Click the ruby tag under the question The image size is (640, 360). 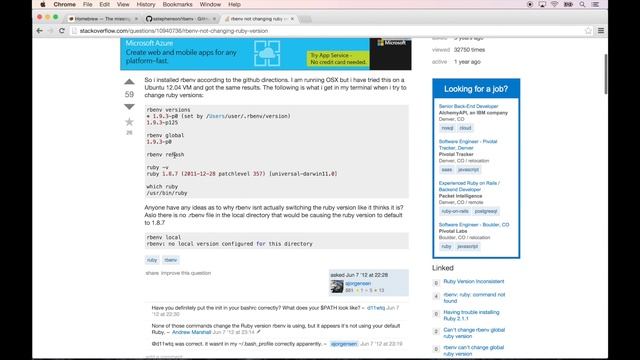click(x=152, y=260)
